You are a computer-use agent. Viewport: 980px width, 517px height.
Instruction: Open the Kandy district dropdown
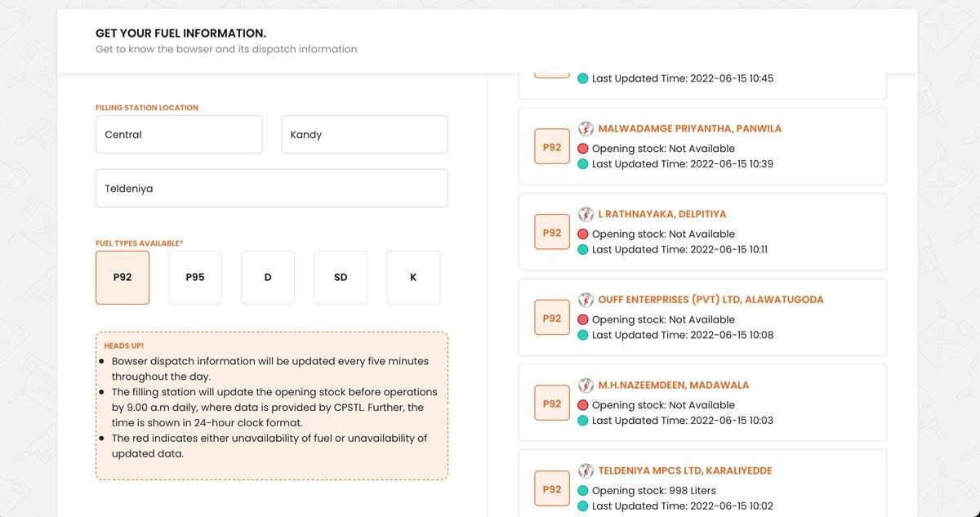click(x=364, y=135)
